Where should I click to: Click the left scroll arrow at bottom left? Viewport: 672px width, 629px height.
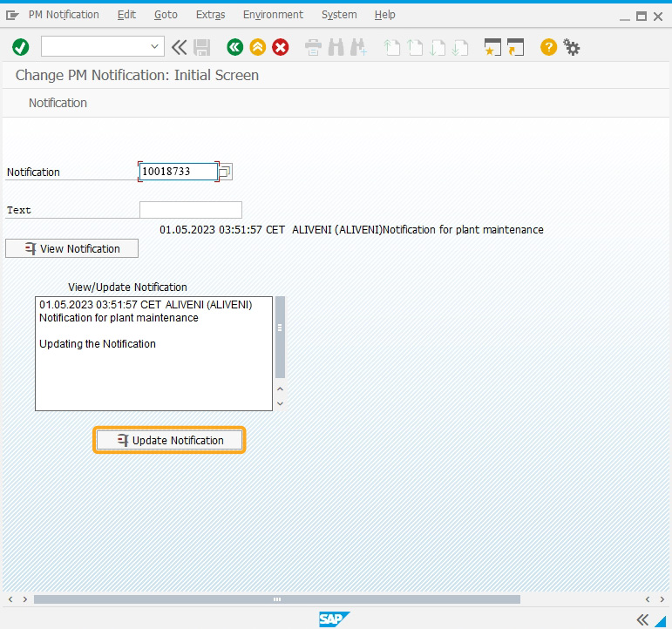click(10, 599)
